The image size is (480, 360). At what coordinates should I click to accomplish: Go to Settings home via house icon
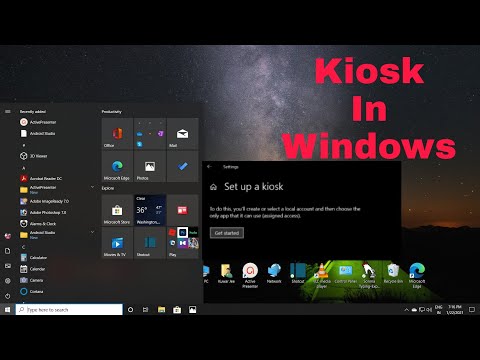point(213,187)
